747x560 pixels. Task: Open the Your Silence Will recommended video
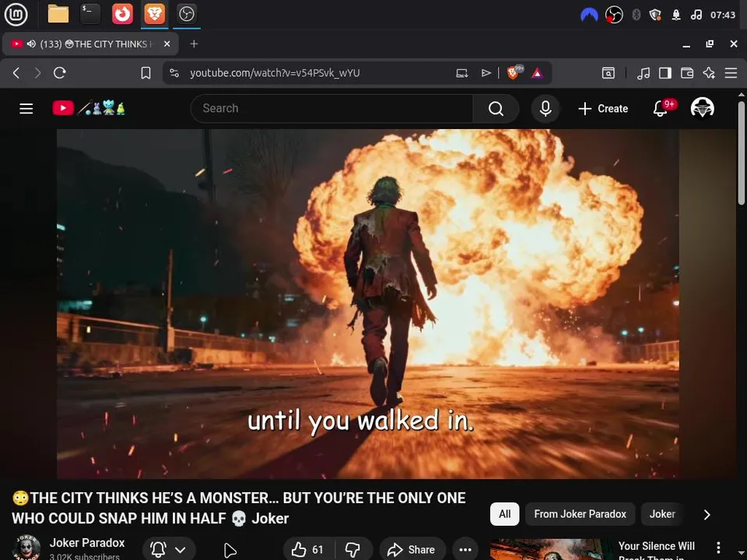click(x=656, y=550)
